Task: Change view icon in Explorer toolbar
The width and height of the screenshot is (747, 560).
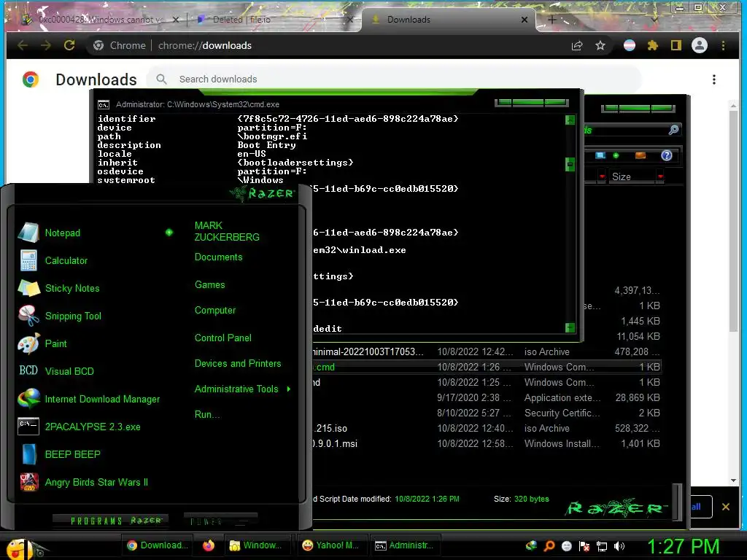Action: click(x=600, y=155)
